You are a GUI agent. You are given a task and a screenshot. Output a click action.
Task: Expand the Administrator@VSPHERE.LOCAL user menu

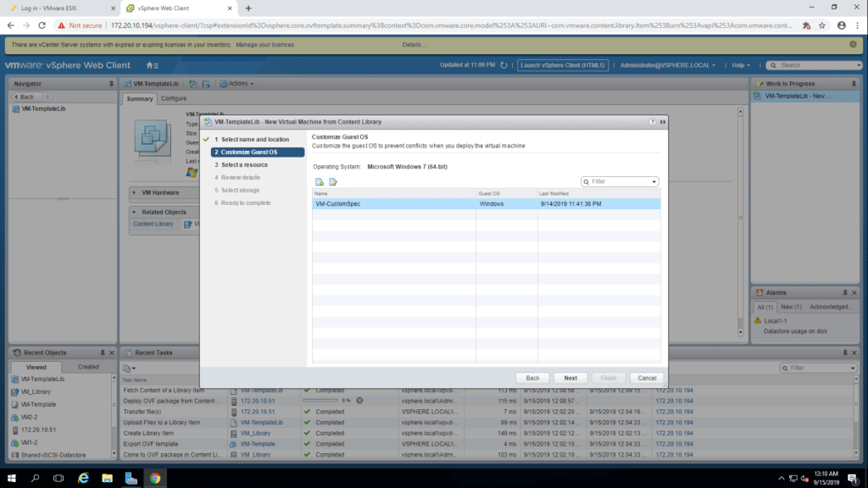point(667,65)
